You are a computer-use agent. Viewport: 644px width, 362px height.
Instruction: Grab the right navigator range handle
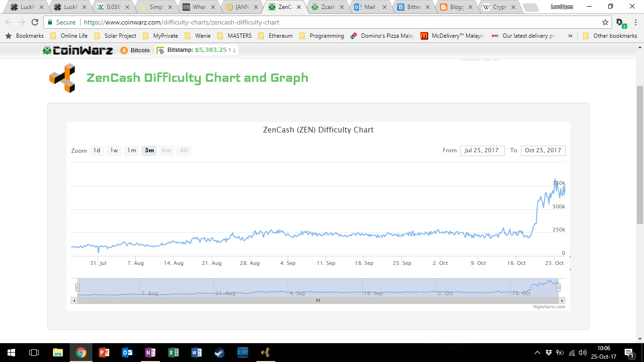pos(558,287)
